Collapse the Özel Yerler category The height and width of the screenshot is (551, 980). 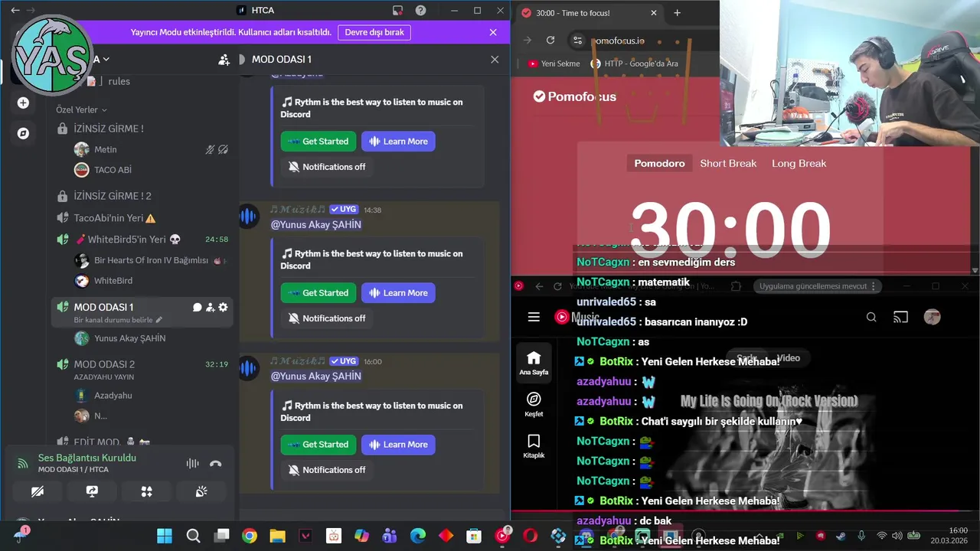coord(81,110)
